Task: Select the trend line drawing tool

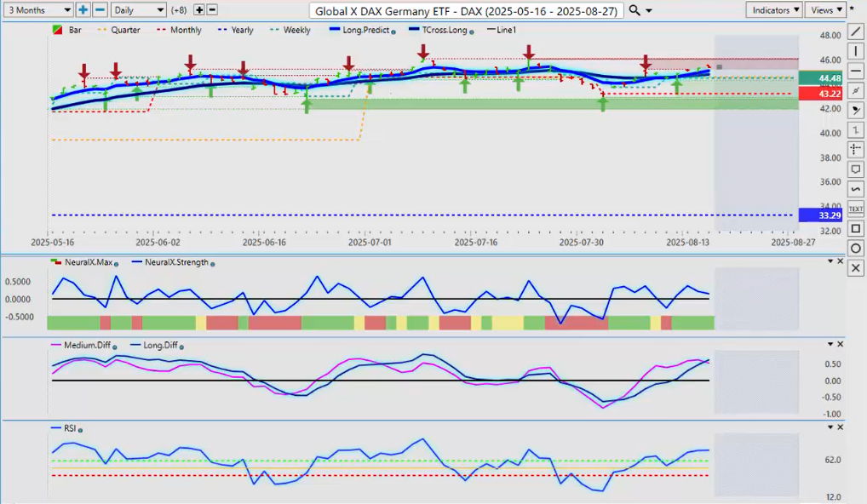Action: tap(856, 31)
